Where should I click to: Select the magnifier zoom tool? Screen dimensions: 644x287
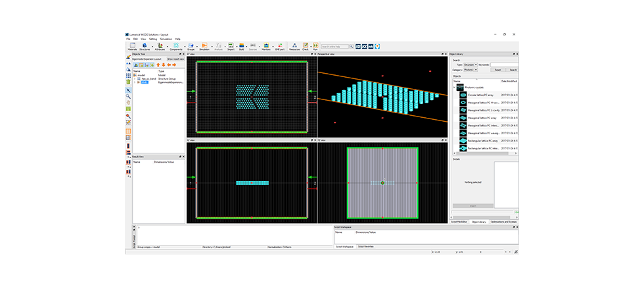128,96
